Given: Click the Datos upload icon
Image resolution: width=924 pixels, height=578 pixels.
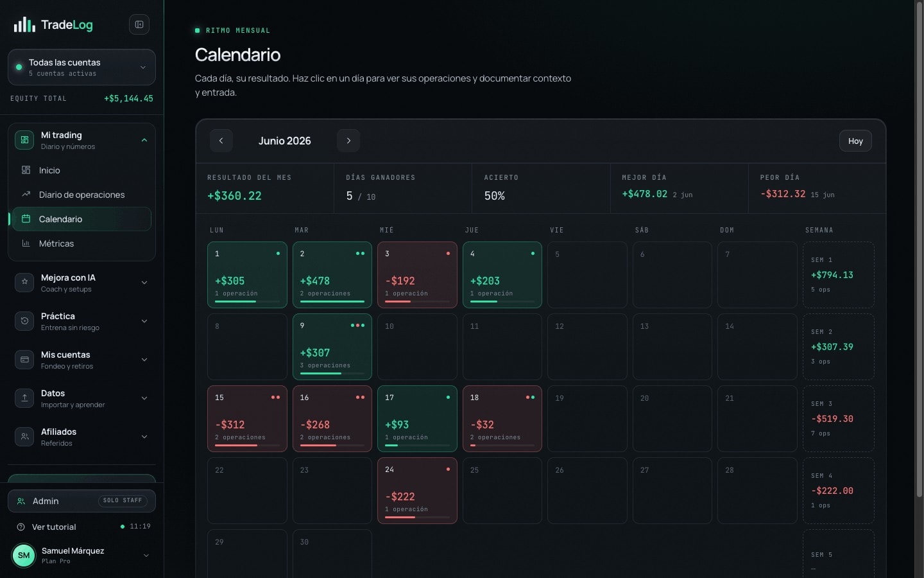Looking at the screenshot, I should [24, 398].
